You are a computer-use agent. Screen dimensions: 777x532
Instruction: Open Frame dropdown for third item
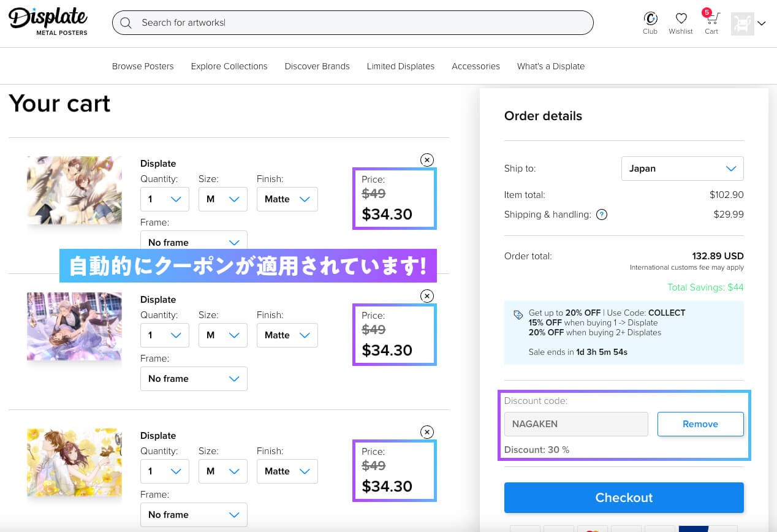pyautogui.click(x=194, y=515)
